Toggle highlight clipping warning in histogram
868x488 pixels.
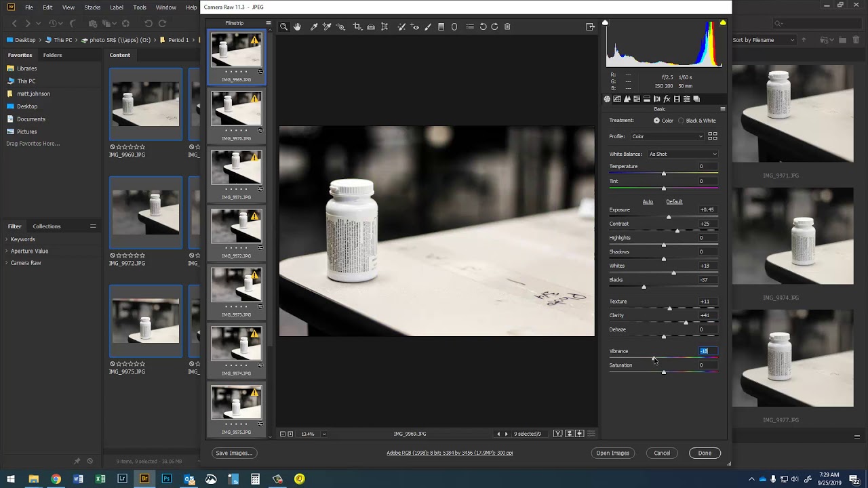723,23
